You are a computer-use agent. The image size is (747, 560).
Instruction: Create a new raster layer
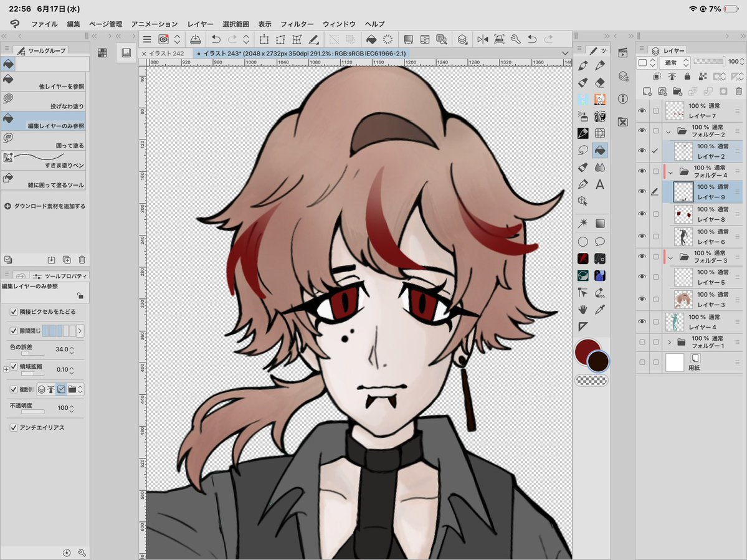point(647,91)
